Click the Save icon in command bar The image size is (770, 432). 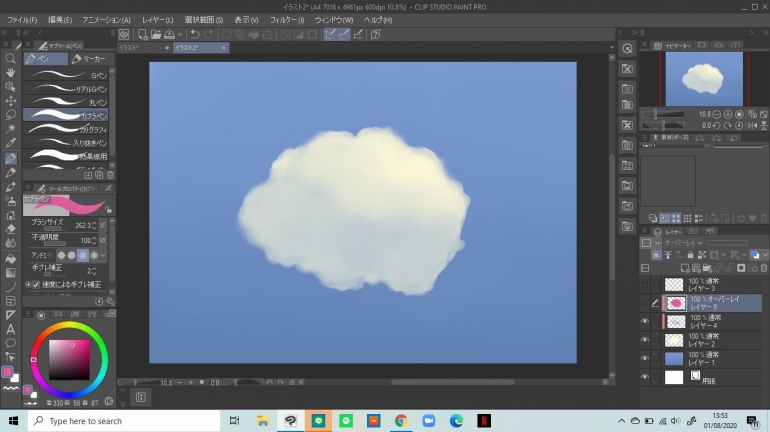pos(169,34)
